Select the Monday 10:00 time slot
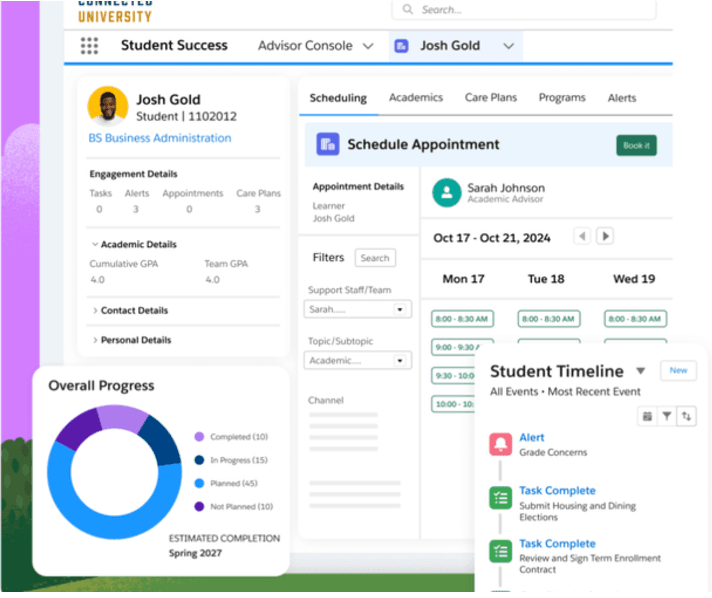Screen dimensions: 712x598 pyautogui.click(x=453, y=404)
